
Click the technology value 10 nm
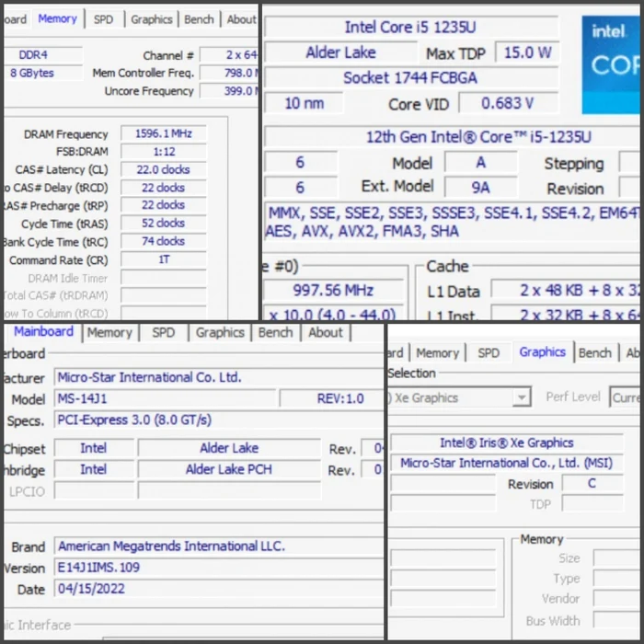coord(304,103)
